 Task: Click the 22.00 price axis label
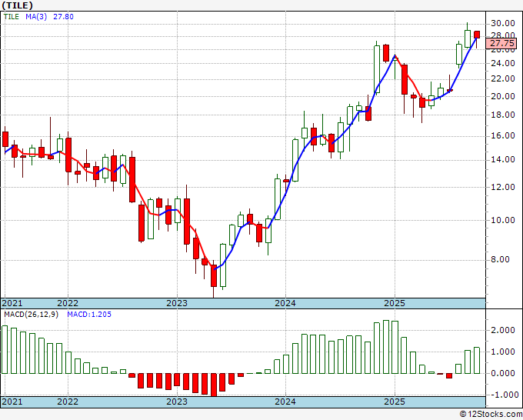(502, 78)
